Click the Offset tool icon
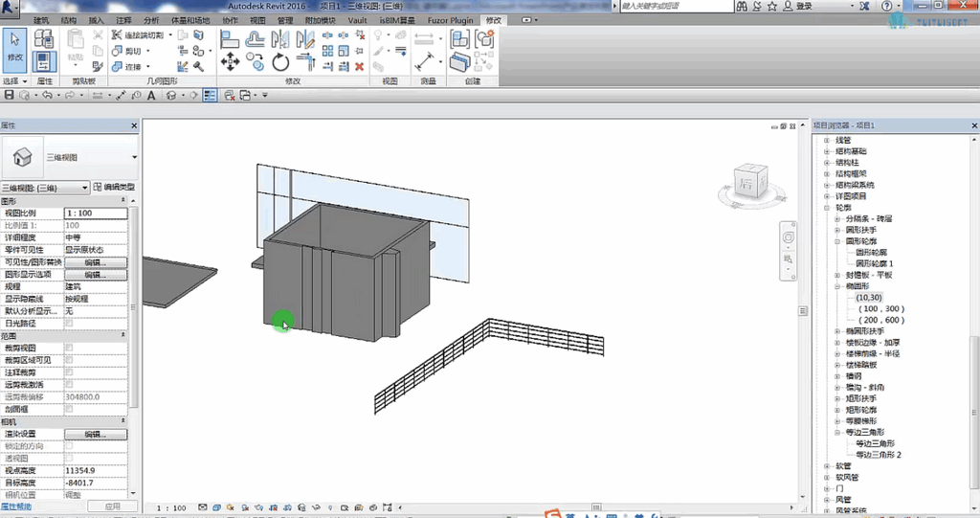This screenshot has width=980, height=518. tap(255, 39)
